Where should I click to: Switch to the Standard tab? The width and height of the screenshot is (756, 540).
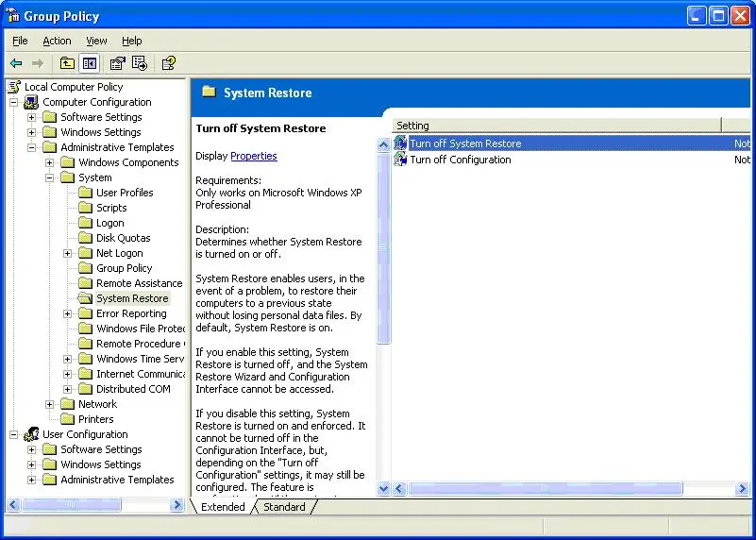[x=284, y=507]
